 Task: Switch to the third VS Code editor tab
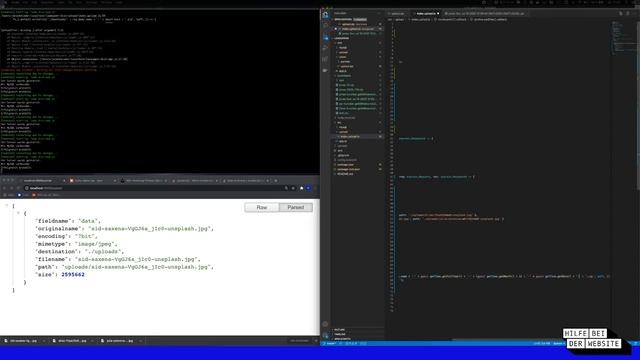click(486, 13)
